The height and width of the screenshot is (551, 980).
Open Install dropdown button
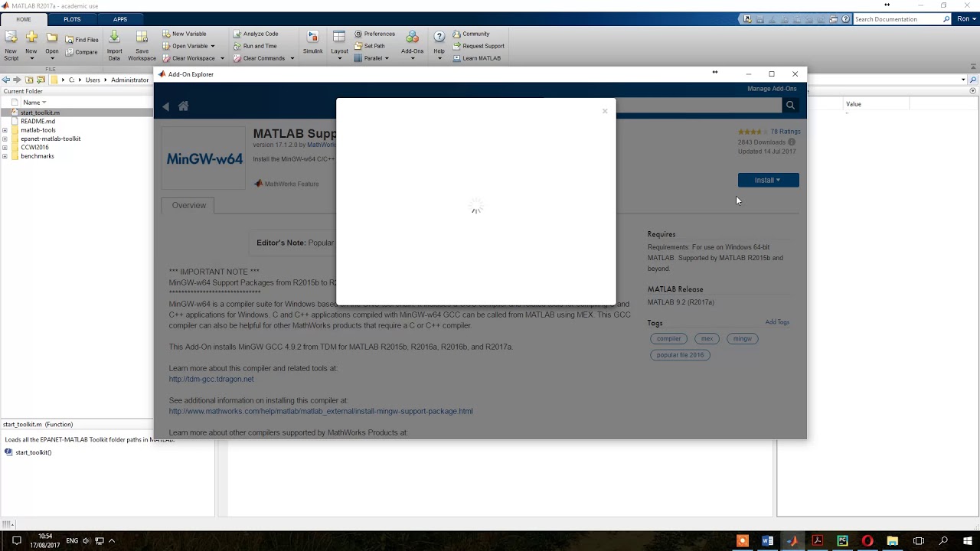point(768,180)
